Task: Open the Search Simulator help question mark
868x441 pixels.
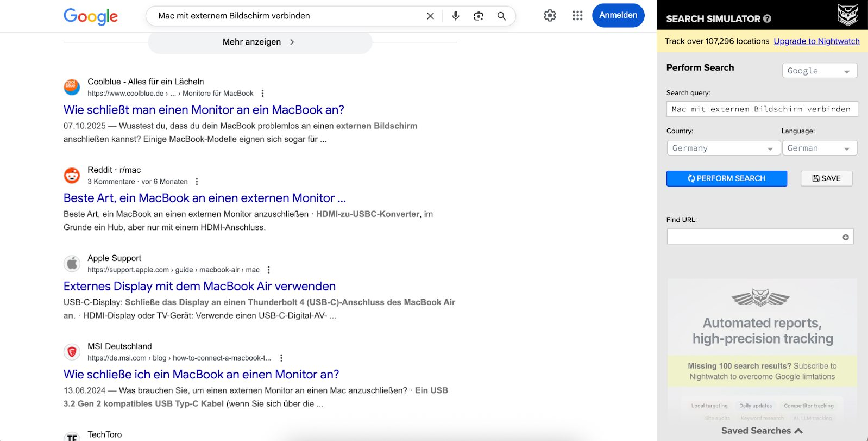Action: (x=767, y=18)
